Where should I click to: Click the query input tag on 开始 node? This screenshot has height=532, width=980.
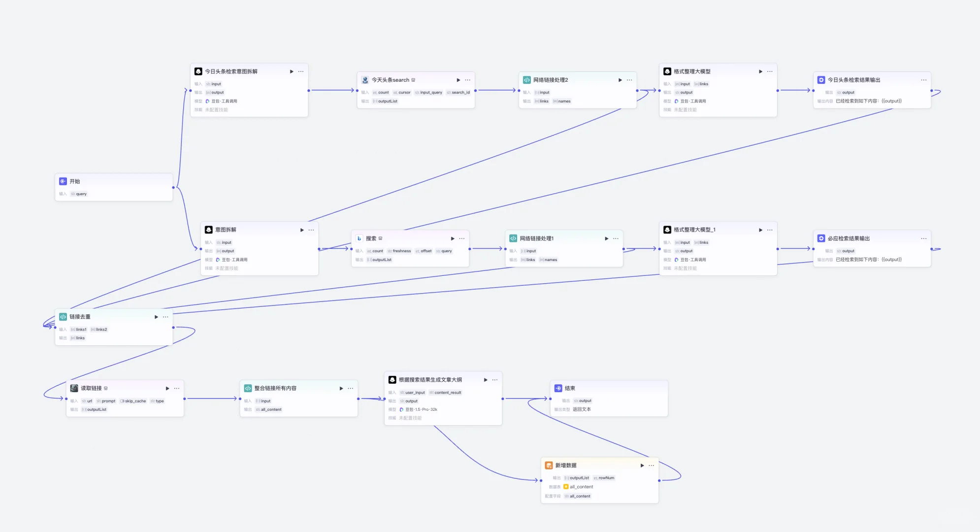[79, 194]
